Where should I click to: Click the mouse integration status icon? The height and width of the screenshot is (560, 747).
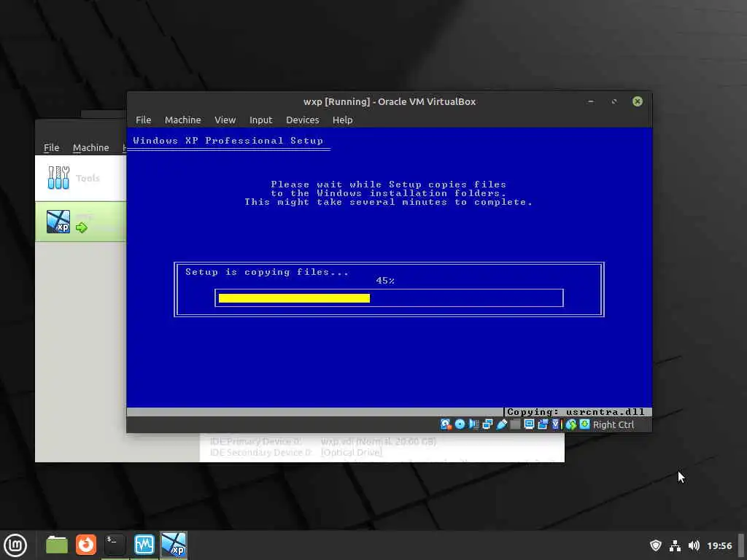tap(570, 424)
